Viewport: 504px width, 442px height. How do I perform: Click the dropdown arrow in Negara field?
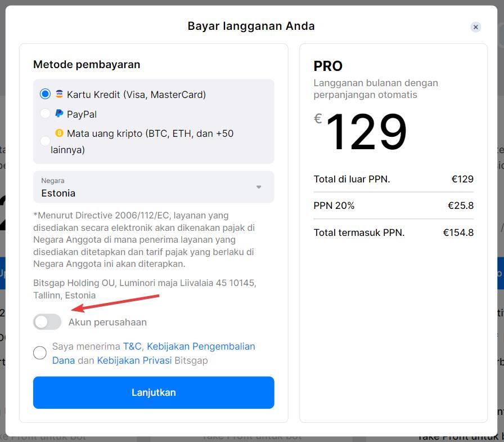pyautogui.click(x=259, y=187)
